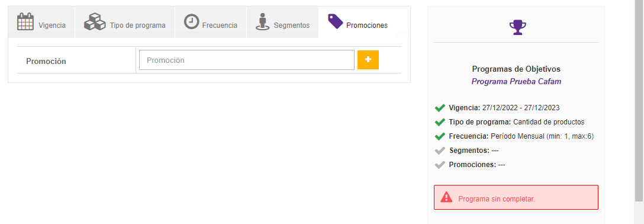Screen dimensions: 644x224
Task: Add promotion with yellow plus button
Action: coord(368,60)
